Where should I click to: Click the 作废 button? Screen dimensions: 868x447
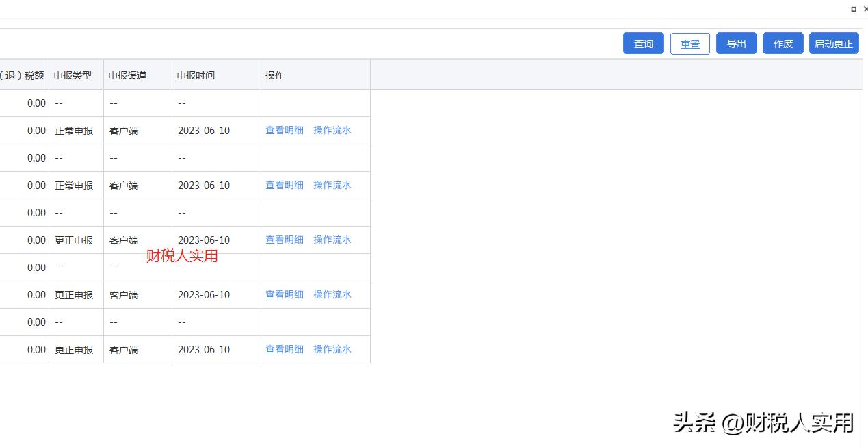782,44
